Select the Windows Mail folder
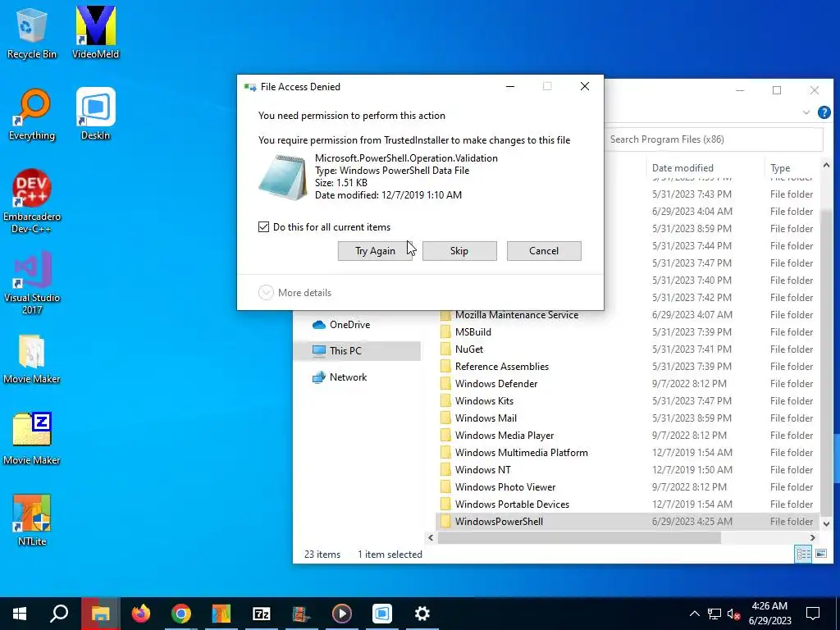Viewport: 840px width, 630px height. [627, 418]
